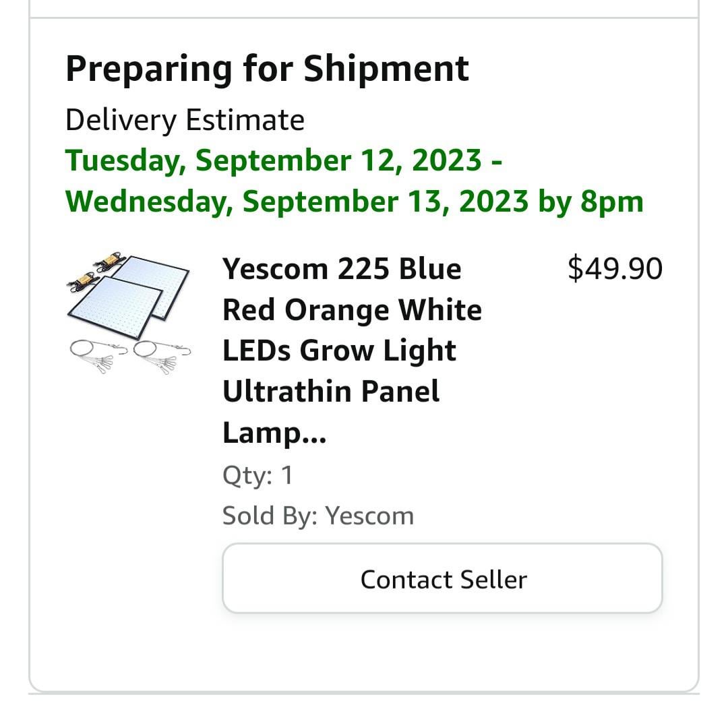Click the left hanging wire kit picture
This screenshot has width=728, height=726.
tap(98, 351)
